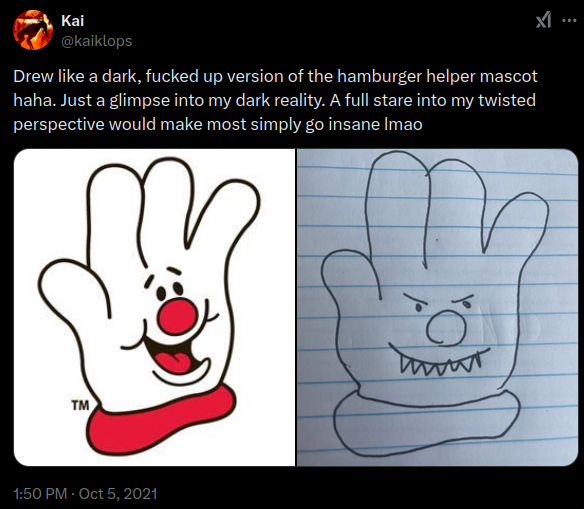Viewport: 584px width, 509px height.
Task: Click the TM trademark mark beside mascot
Action: point(80,405)
